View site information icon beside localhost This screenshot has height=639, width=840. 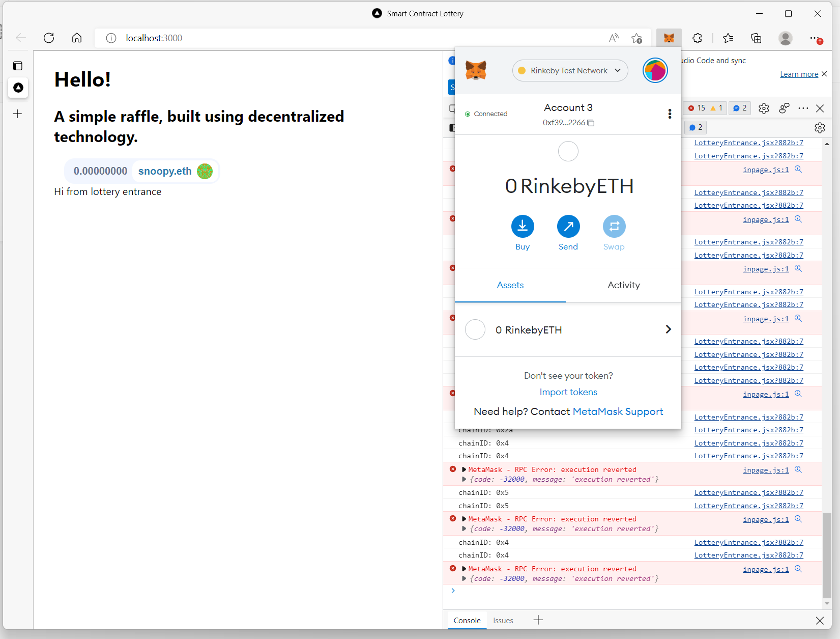point(111,38)
